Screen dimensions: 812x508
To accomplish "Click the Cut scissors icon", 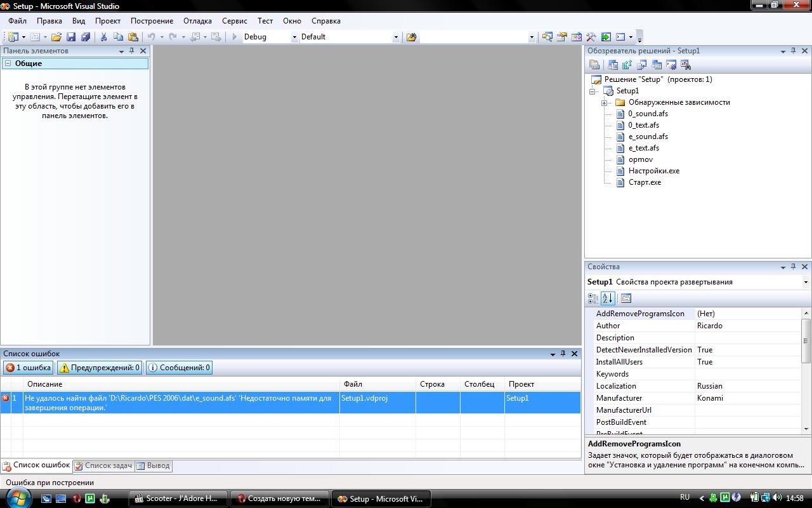I will tap(103, 37).
